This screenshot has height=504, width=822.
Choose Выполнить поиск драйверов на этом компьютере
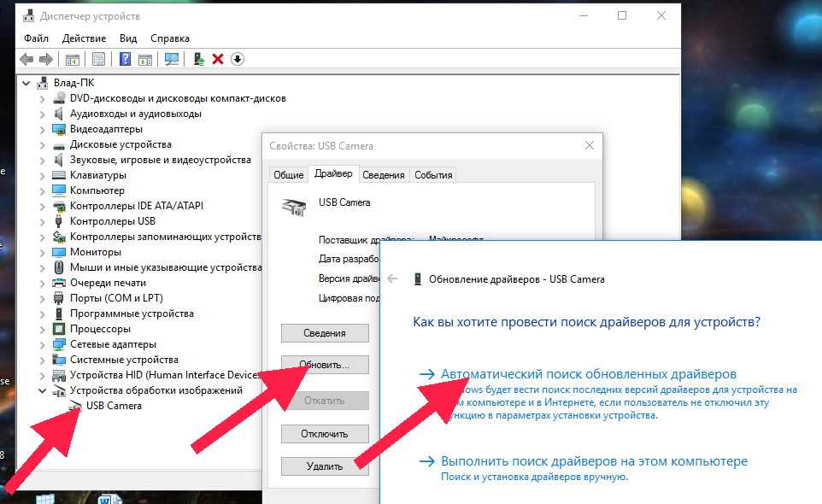[x=594, y=461]
